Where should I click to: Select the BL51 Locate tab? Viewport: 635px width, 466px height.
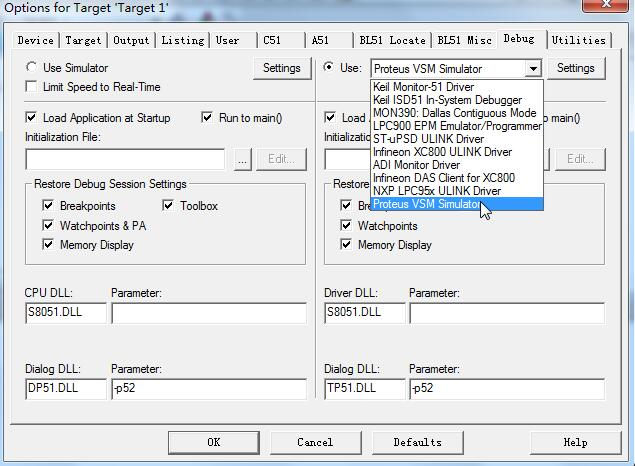(392, 40)
